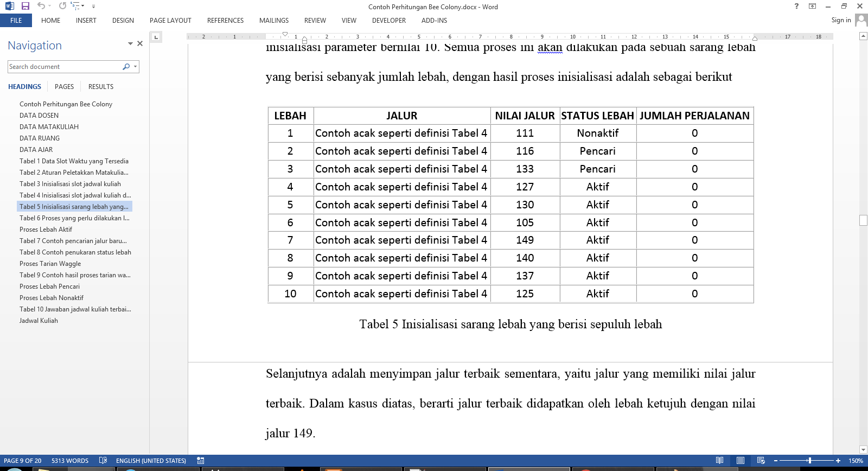Open the Navigation pane task options arrow
This screenshot has height=471, width=868.
click(130, 43)
